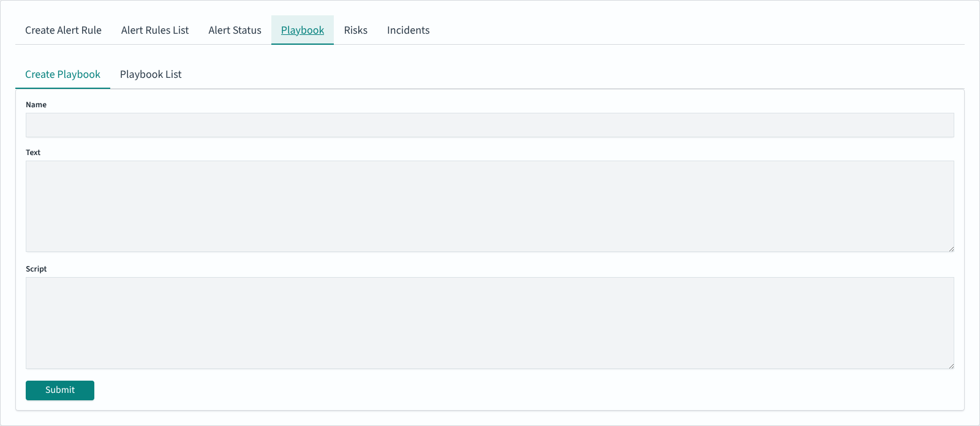Click the Name field label
Viewport: 980px width, 426px height.
pyautogui.click(x=36, y=105)
